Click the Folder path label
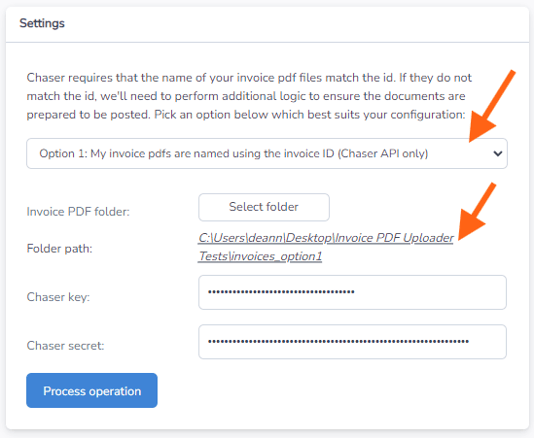The height and width of the screenshot is (438, 534). click(59, 248)
